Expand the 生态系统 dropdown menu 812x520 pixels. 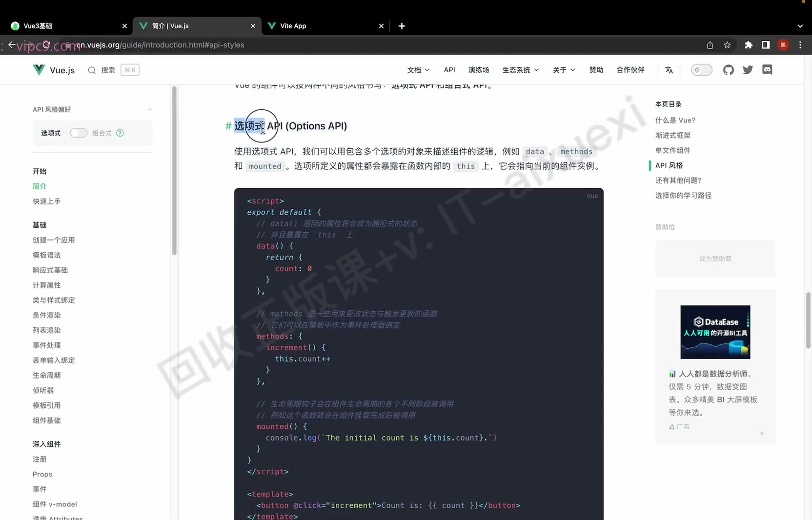tap(521, 70)
